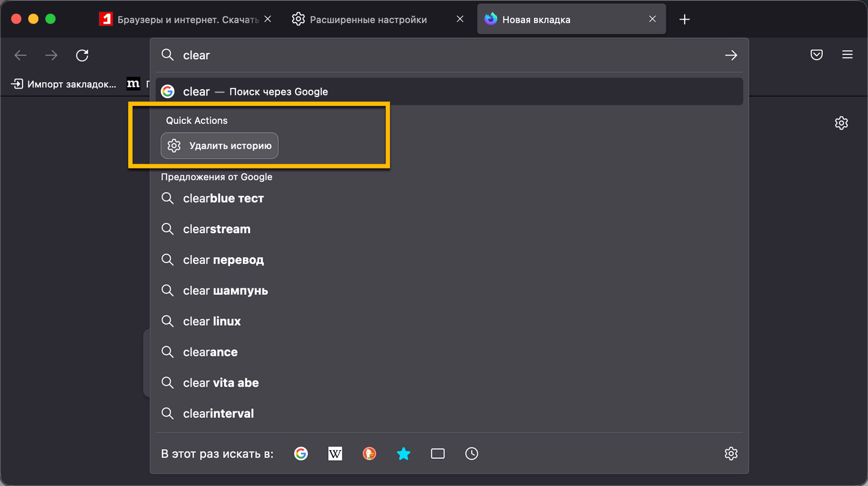Open the Firefox hamburger application menu
This screenshot has width=868, height=486.
pyautogui.click(x=847, y=55)
